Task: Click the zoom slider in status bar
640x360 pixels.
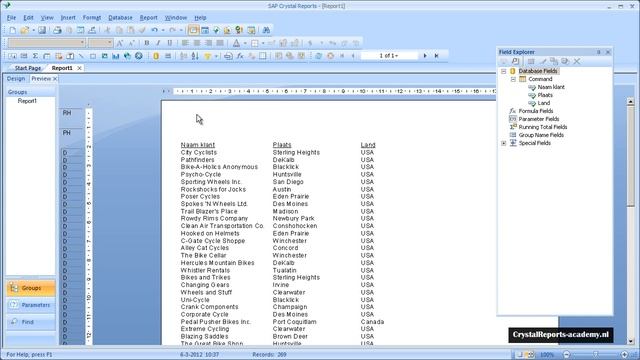Action: 596,354
